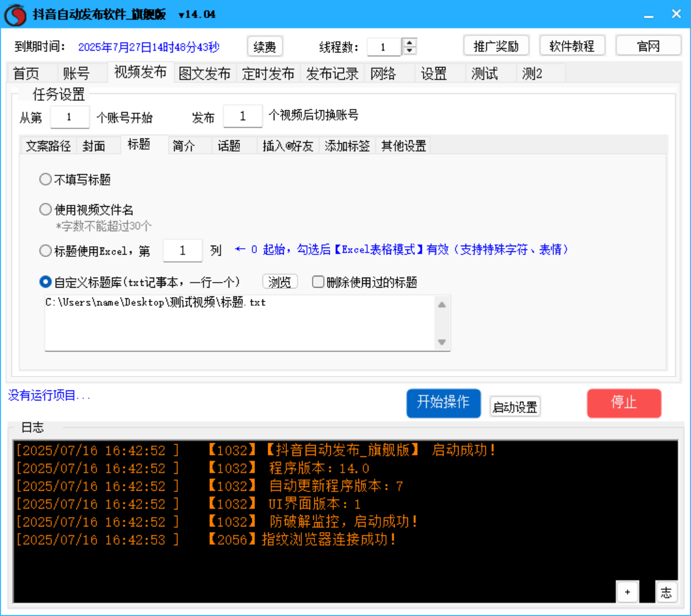The height and width of the screenshot is (616, 691).
Task: Click the 续费 renew button
Action: click(265, 47)
